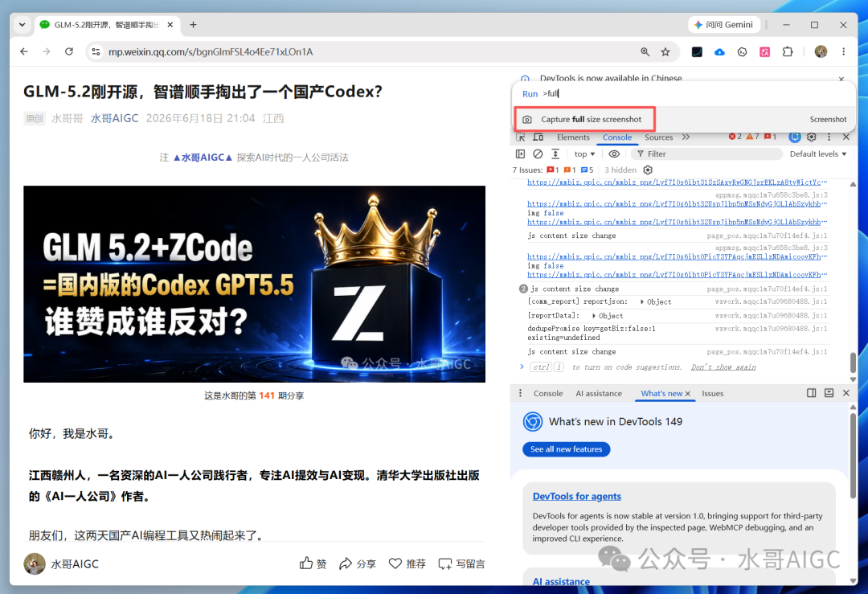The height and width of the screenshot is (594, 868).
Task: Close the What's new drawer tab
Action: (x=688, y=394)
